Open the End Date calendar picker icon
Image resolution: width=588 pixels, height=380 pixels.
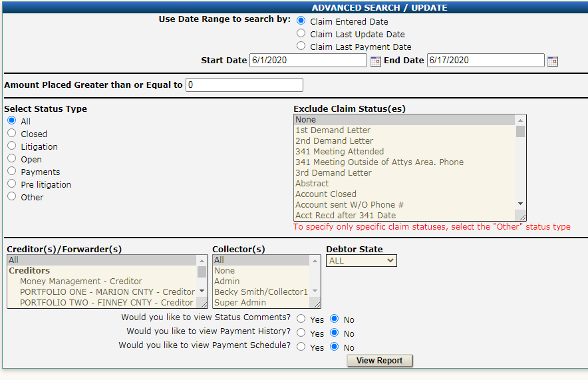coord(552,61)
